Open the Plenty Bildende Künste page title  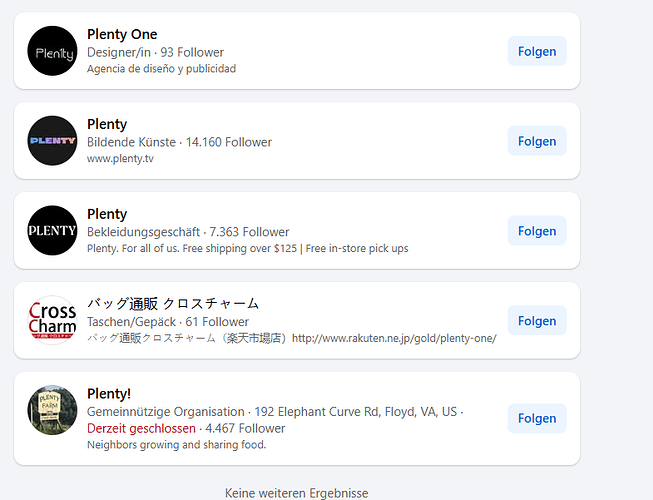(107, 124)
